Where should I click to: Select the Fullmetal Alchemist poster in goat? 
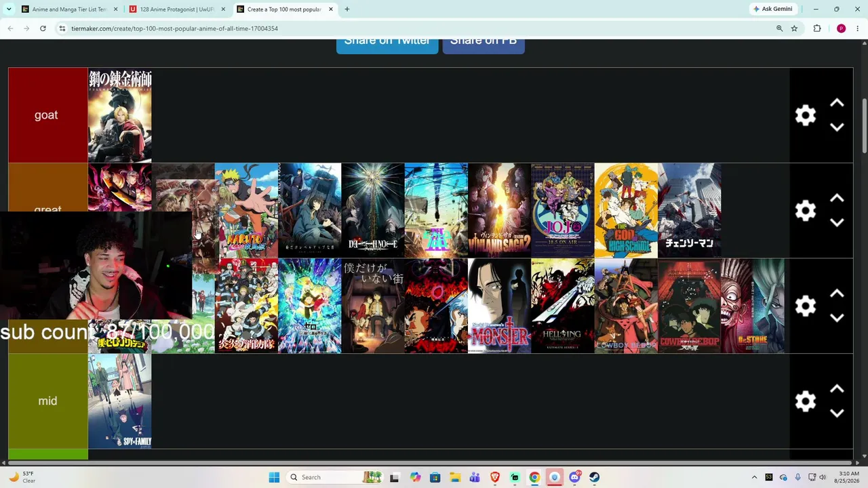coord(119,115)
